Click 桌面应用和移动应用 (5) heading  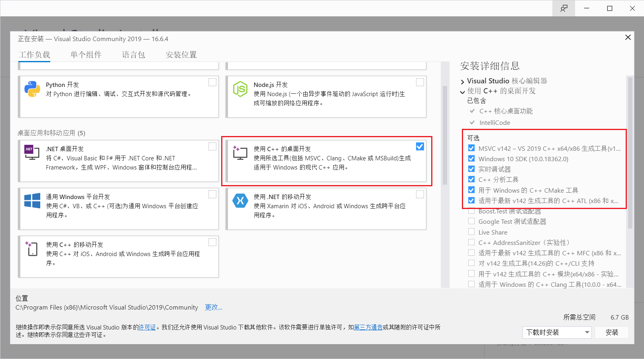(x=51, y=133)
